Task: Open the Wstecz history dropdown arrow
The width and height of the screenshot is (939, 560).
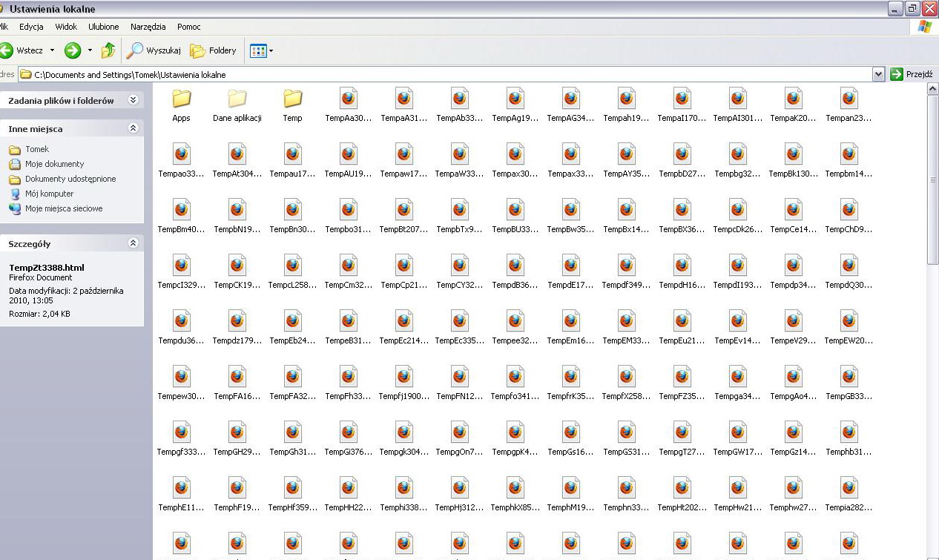Action: point(52,50)
